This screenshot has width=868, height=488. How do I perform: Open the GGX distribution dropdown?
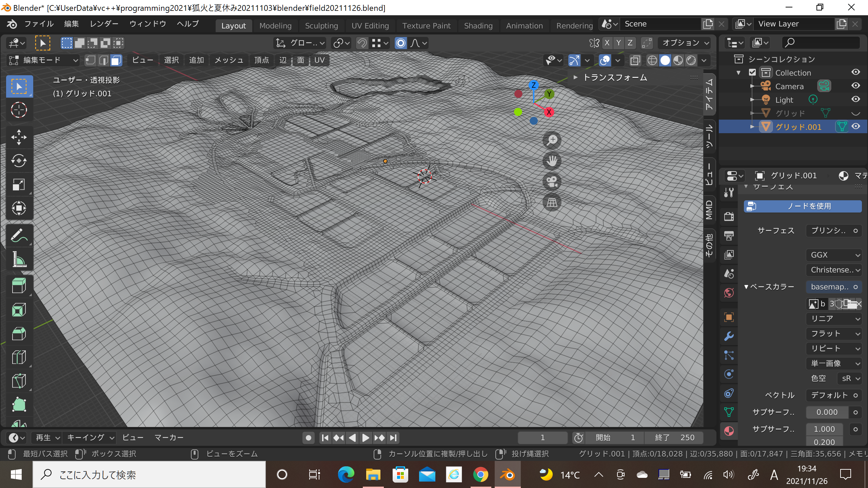tap(834, 255)
